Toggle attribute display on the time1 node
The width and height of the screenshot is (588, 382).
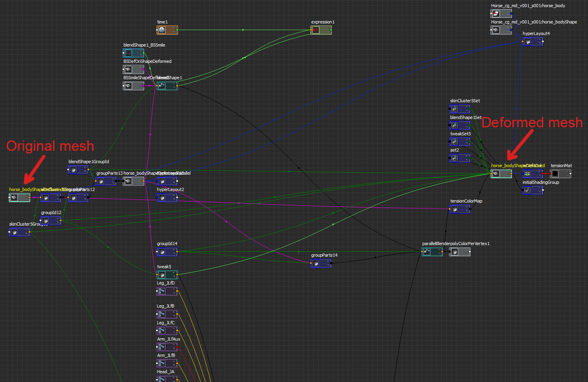tap(174, 31)
